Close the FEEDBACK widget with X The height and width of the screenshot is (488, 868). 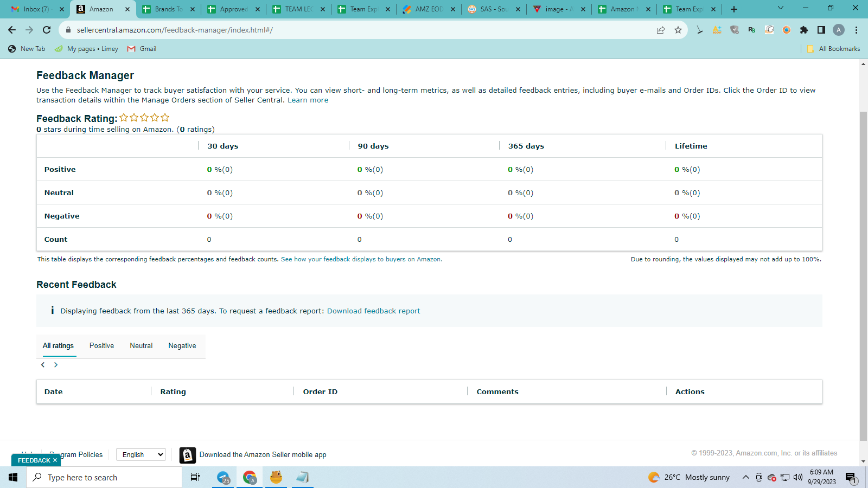55,460
